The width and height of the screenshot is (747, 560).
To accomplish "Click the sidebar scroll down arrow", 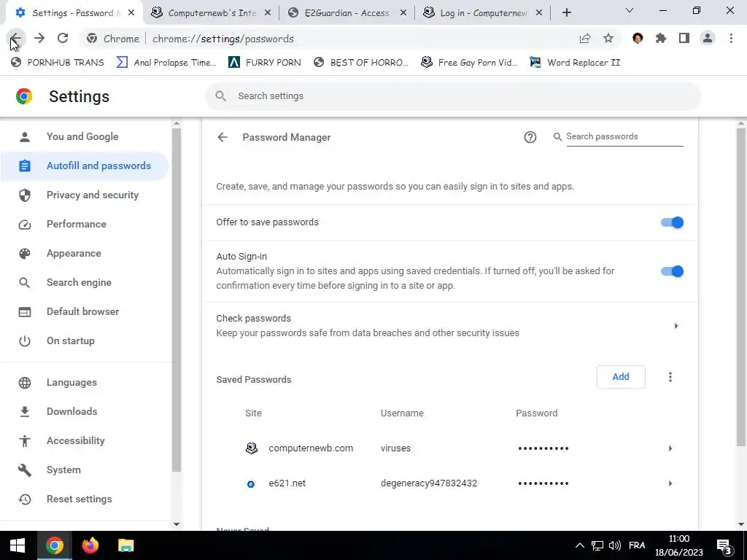I will click(177, 524).
